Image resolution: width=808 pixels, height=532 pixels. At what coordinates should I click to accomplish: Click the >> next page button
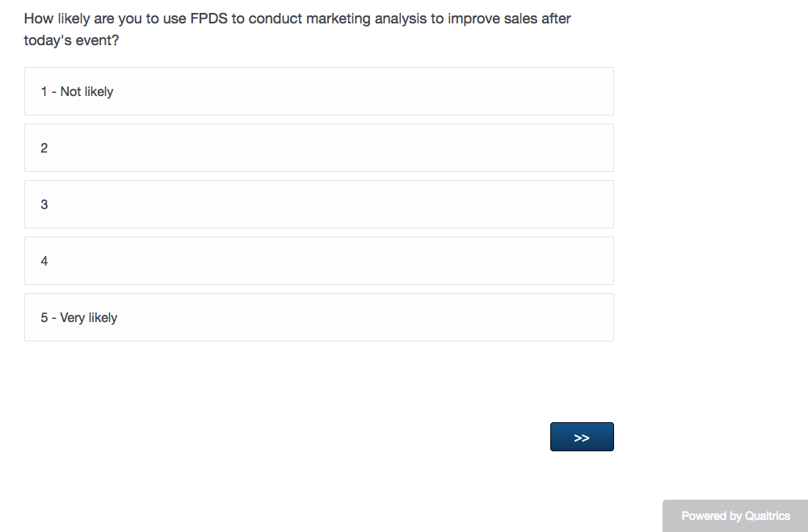coord(582,437)
